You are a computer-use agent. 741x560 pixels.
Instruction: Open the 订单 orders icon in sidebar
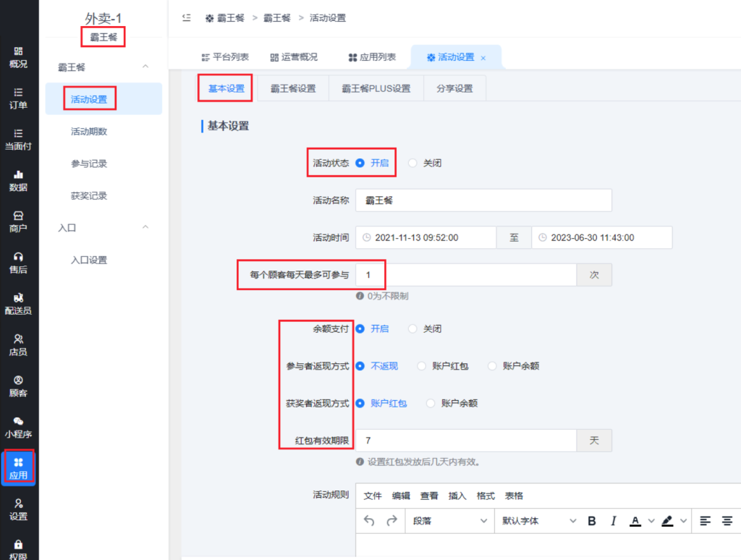[18, 93]
